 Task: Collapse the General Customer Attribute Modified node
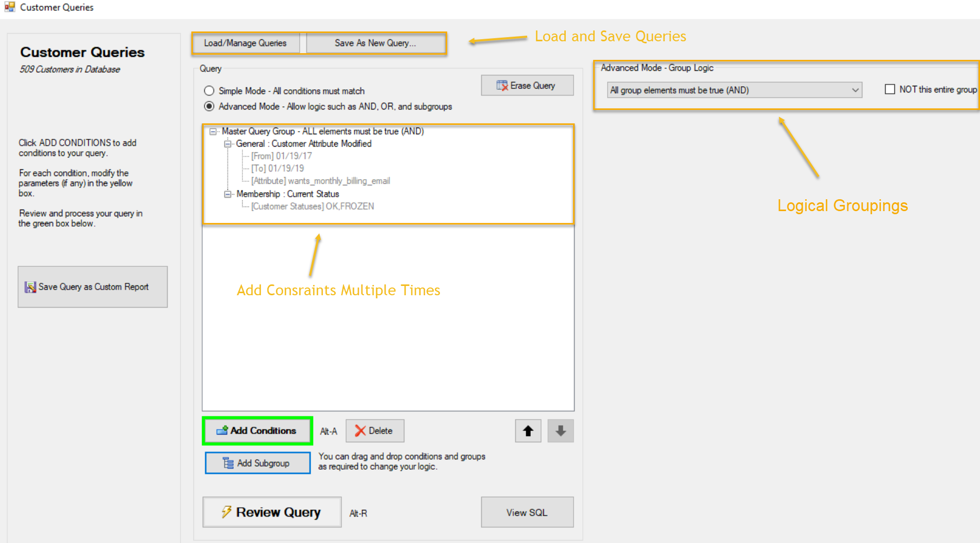227,144
